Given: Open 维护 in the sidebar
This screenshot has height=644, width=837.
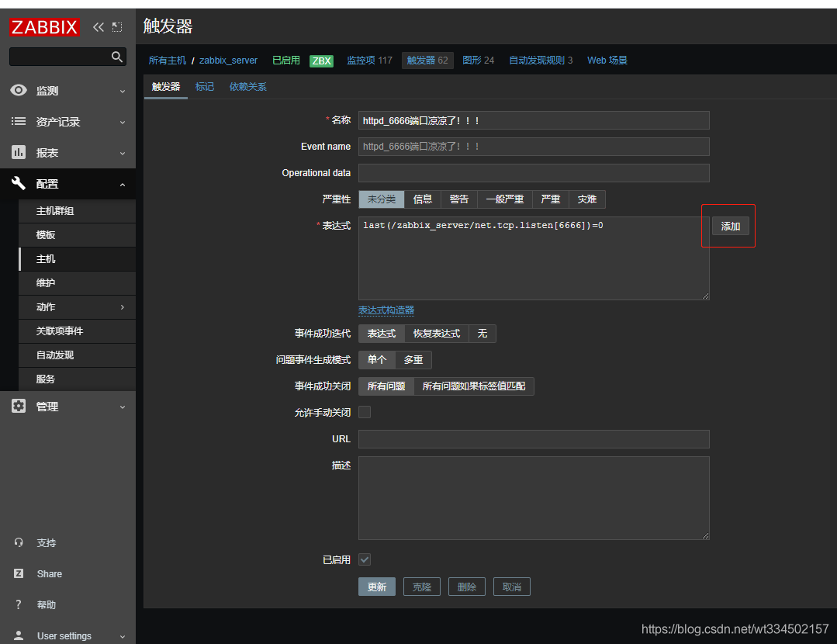Looking at the screenshot, I should (77, 283).
